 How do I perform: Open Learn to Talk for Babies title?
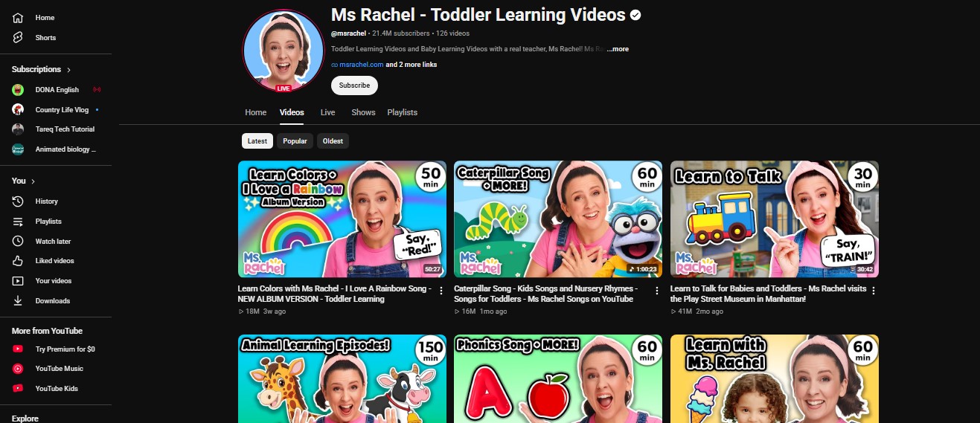tap(768, 294)
